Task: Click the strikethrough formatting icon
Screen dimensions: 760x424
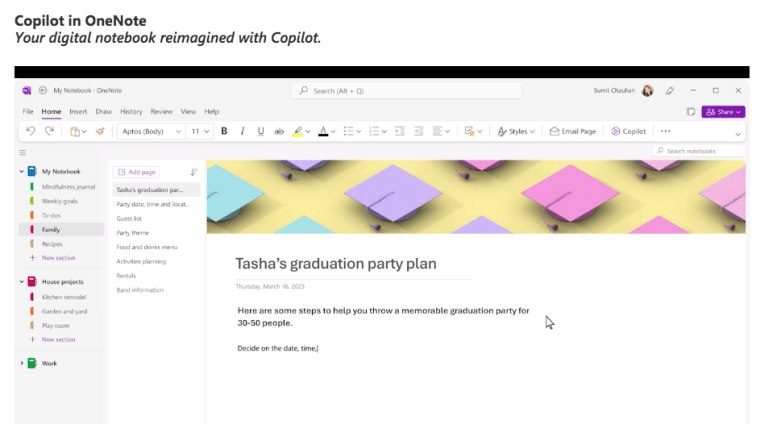Action: tap(279, 131)
